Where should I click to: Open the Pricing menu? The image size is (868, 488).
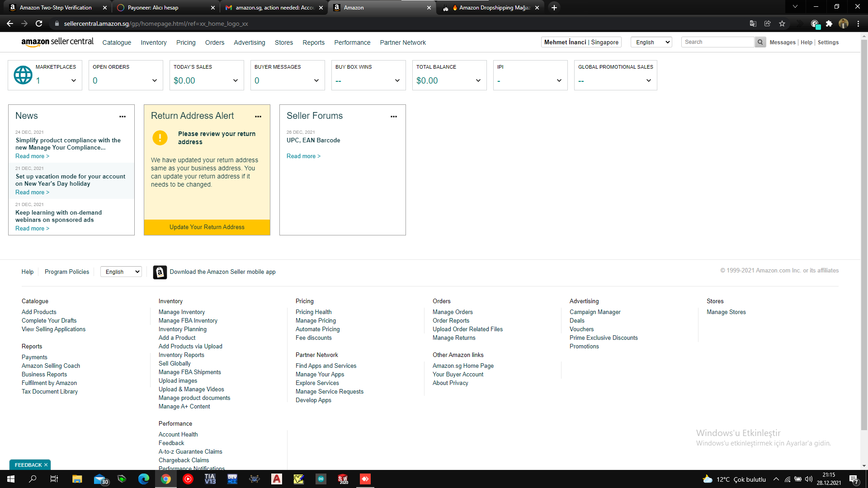click(x=186, y=42)
